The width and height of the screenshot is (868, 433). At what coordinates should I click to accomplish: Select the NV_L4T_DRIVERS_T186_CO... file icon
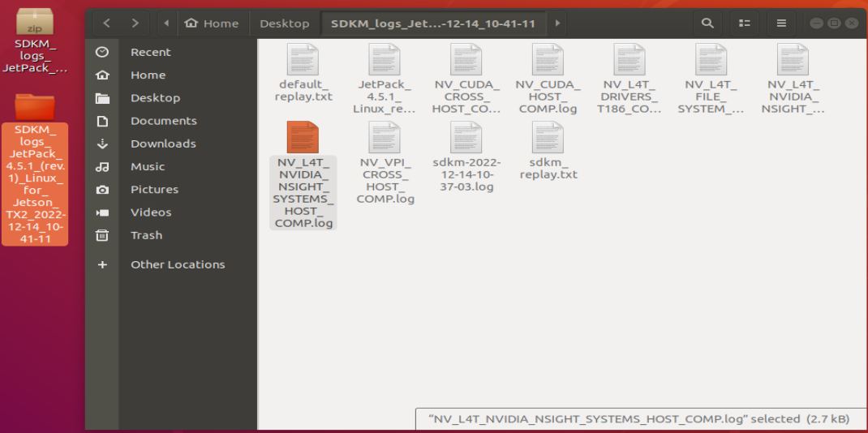630,59
